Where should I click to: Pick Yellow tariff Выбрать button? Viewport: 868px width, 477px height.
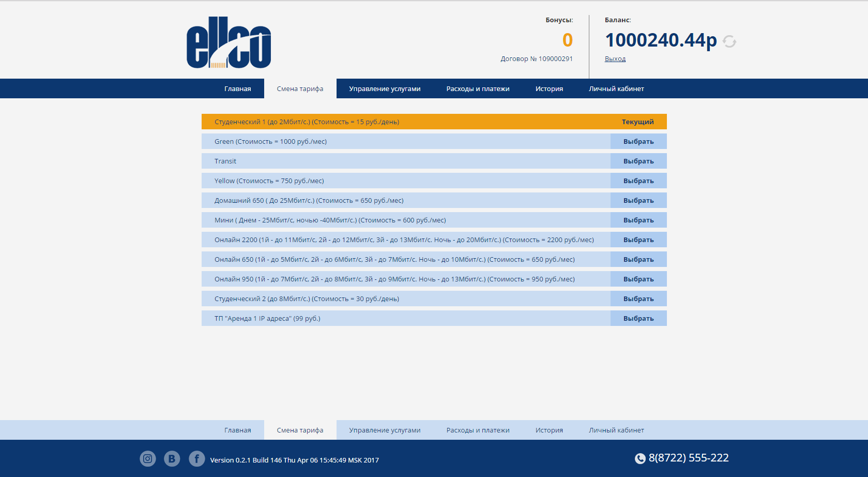pos(638,181)
